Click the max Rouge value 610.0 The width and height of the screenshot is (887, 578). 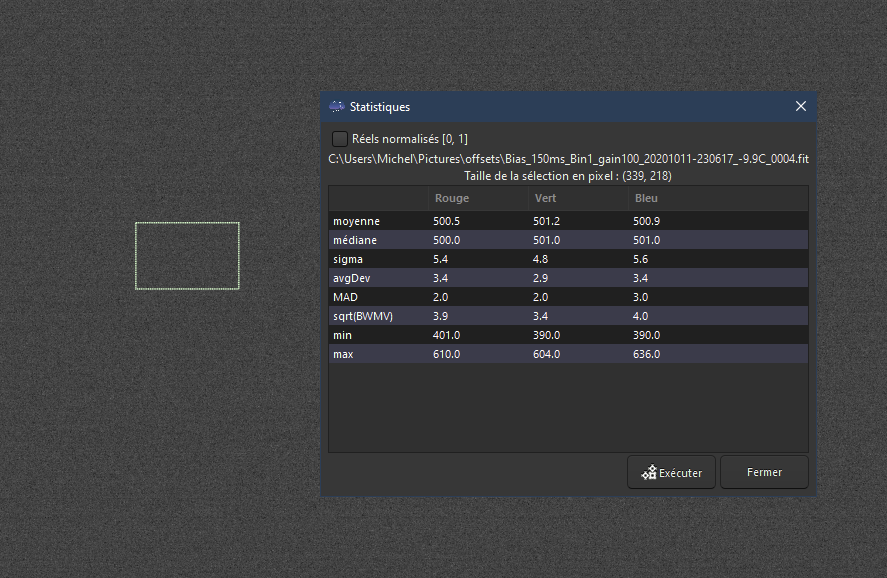click(x=446, y=354)
